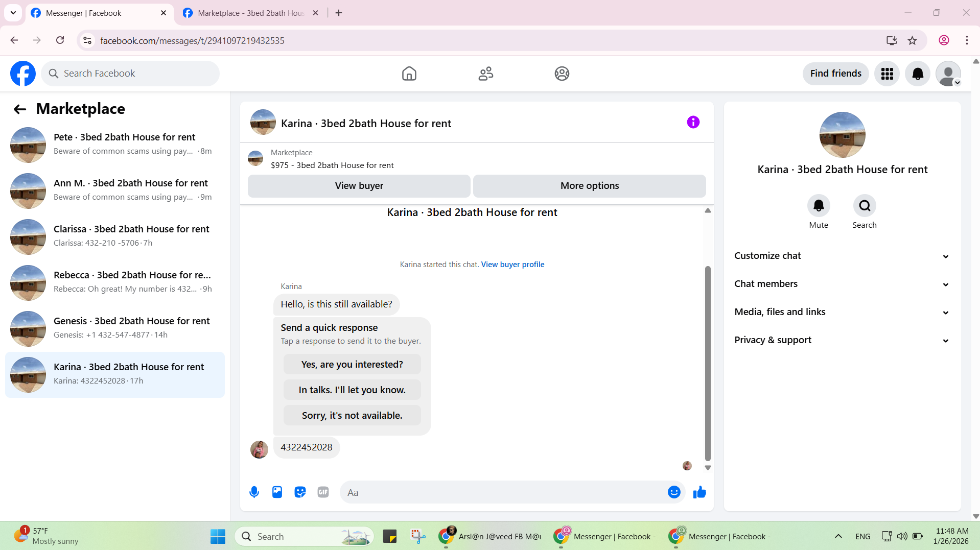The image size is (980, 550).
Task: Open Chrome's three-dot menu
Action: tap(967, 40)
